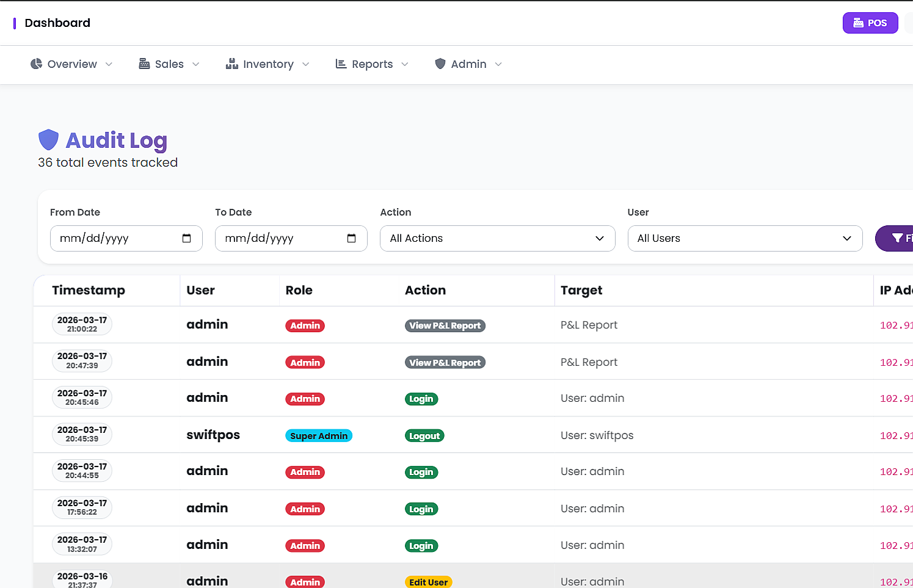Click the Overview pie chart icon
The height and width of the screenshot is (588, 913).
pos(36,64)
